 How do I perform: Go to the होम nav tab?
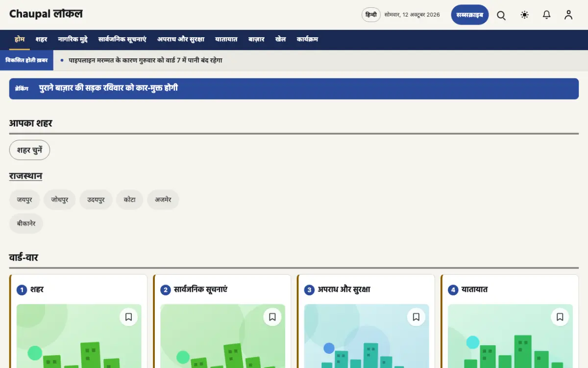20,39
